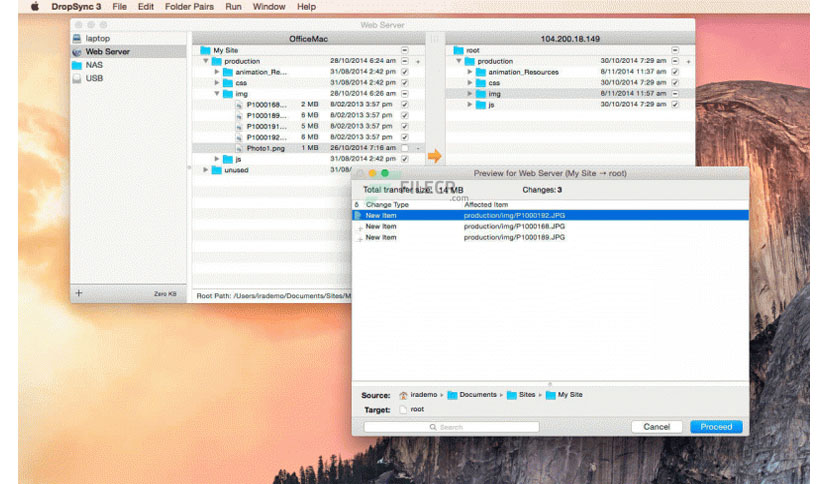Toggle checkbox for server animation_Resources folder
The height and width of the screenshot is (484, 836).
click(676, 71)
